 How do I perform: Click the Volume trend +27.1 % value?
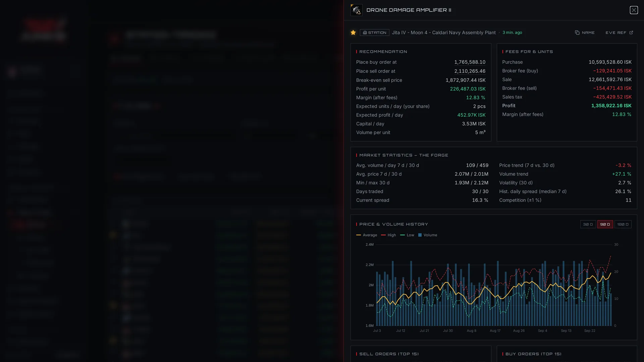click(622, 174)
